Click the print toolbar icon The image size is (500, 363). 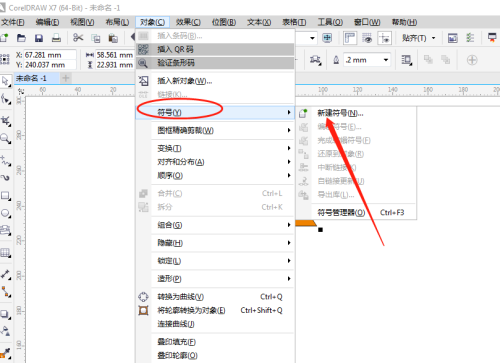[x=56, y=38]
